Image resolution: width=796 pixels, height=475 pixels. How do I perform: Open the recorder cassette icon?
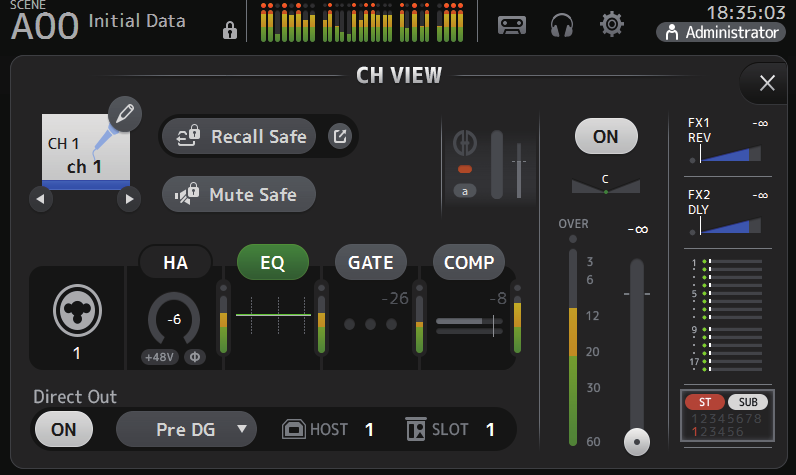(512, 24)
